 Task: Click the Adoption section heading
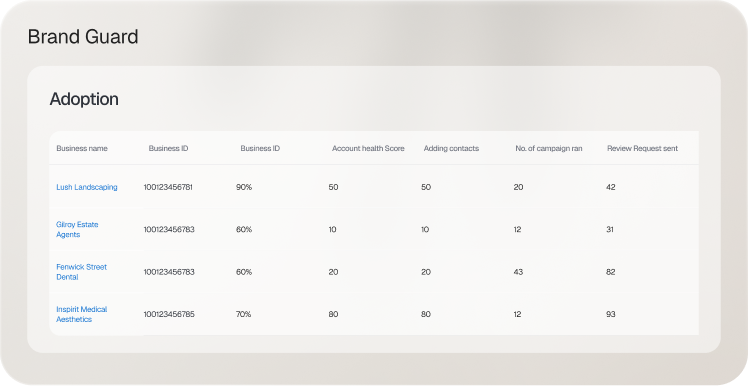click(84, 99)
